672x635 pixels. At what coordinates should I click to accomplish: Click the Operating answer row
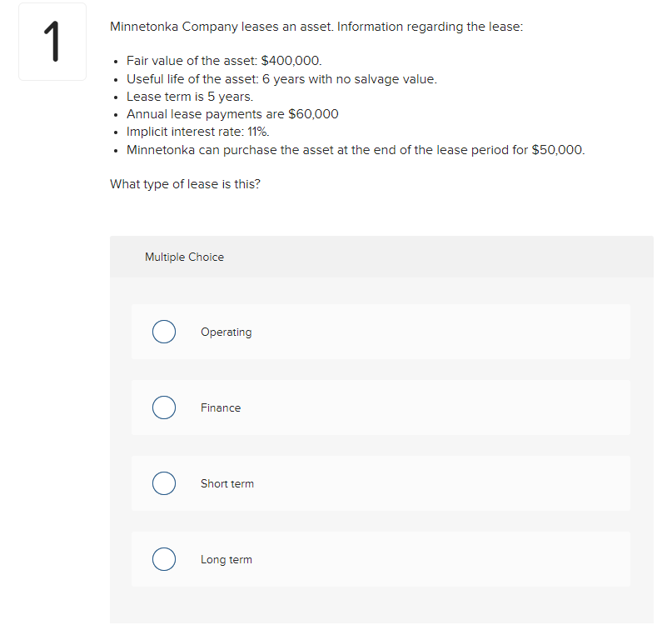(x=381, y=332)
